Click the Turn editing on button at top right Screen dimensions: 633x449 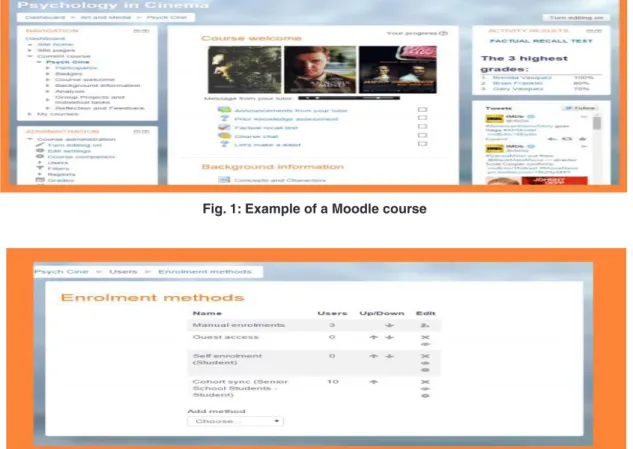[576, 18]
